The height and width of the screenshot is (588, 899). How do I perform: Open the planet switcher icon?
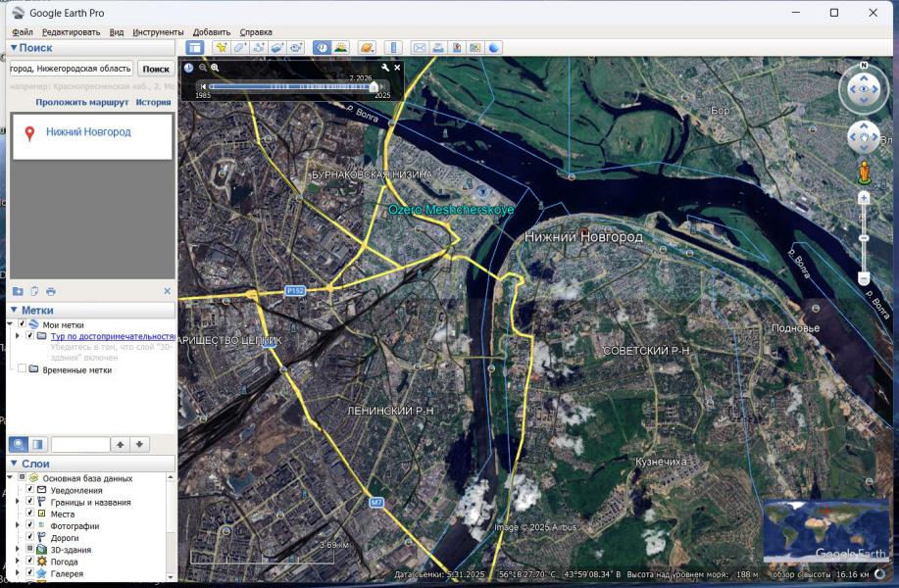coord(367,47)
